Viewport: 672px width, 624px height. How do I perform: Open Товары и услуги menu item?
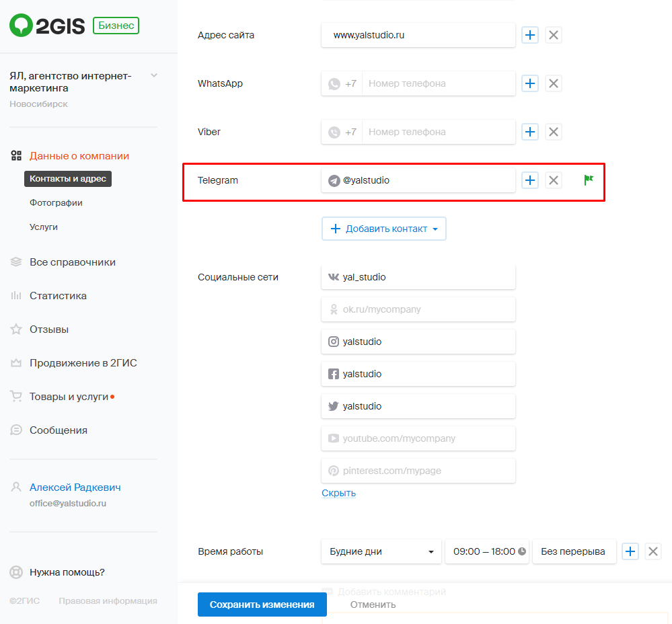(x=69, y=397)
